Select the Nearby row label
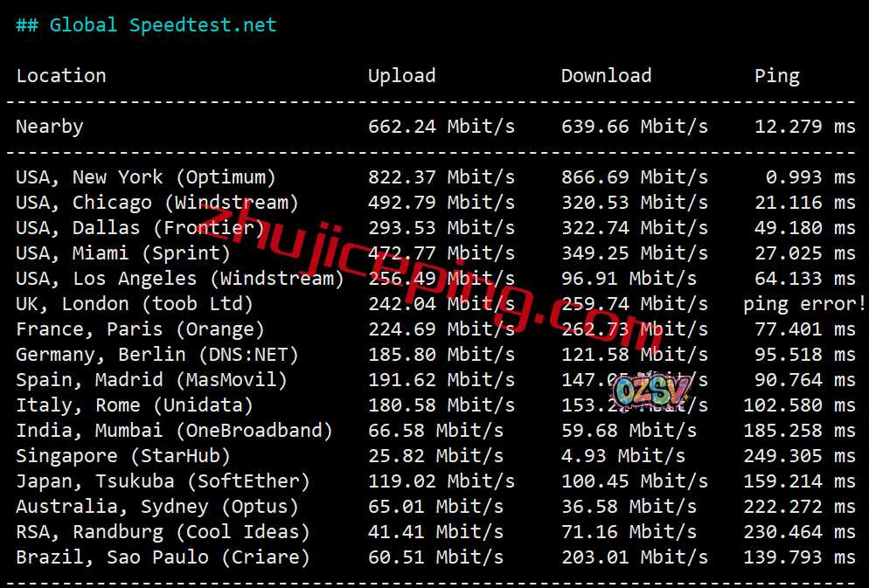 [49, 127]
